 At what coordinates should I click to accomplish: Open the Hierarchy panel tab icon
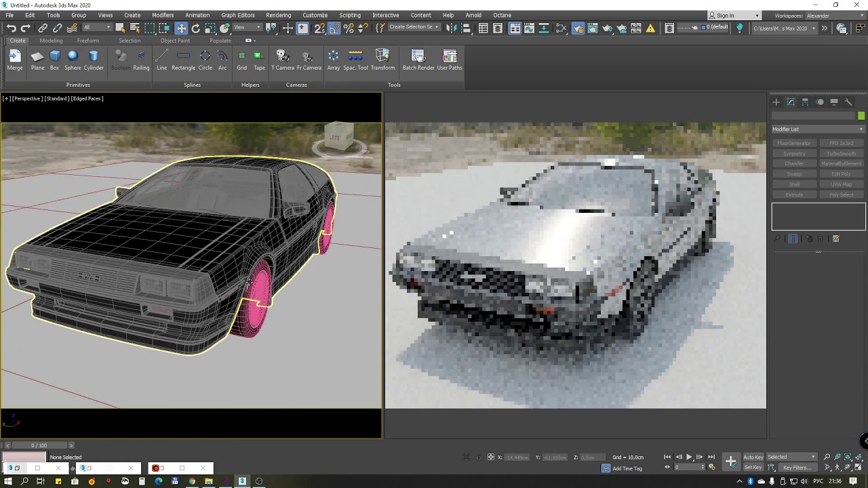point(805,102)
